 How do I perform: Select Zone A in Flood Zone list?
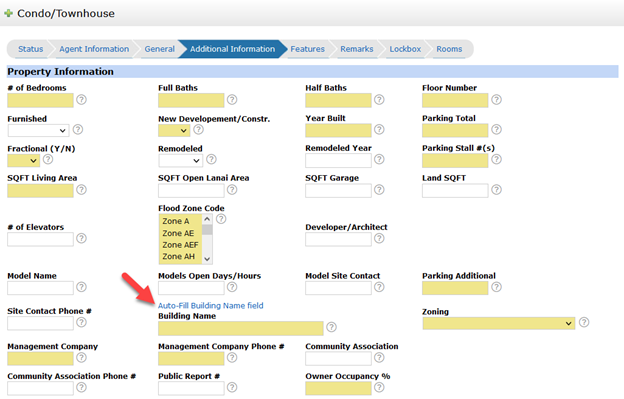click(181, 221)
